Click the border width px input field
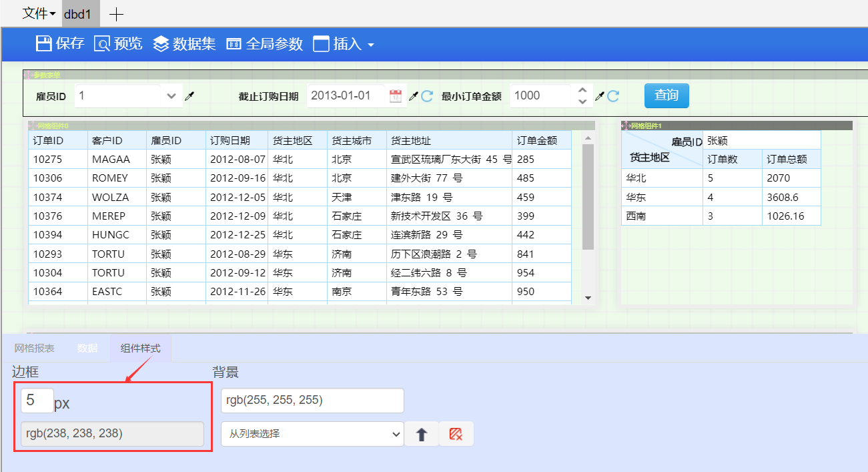Viewport: 868px width, 472px height. point(37,401)
